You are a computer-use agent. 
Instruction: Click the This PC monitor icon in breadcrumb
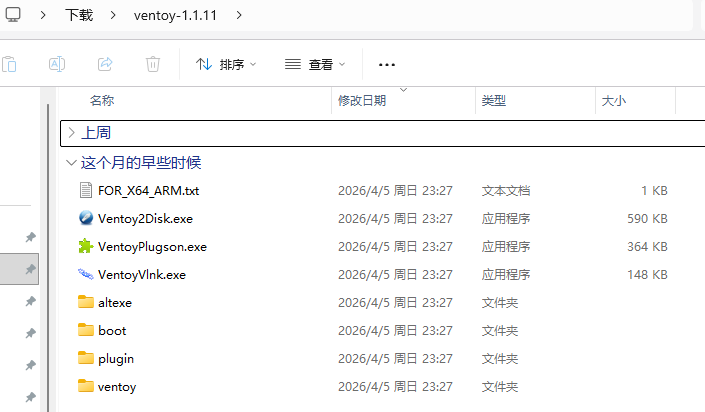pos(13,15)
